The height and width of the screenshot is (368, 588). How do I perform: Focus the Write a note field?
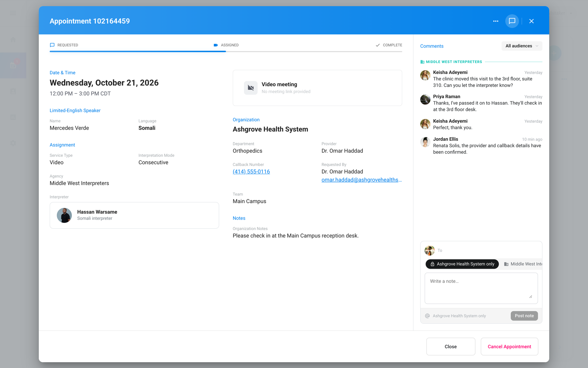pyautogui.click(x=481, y=288)
